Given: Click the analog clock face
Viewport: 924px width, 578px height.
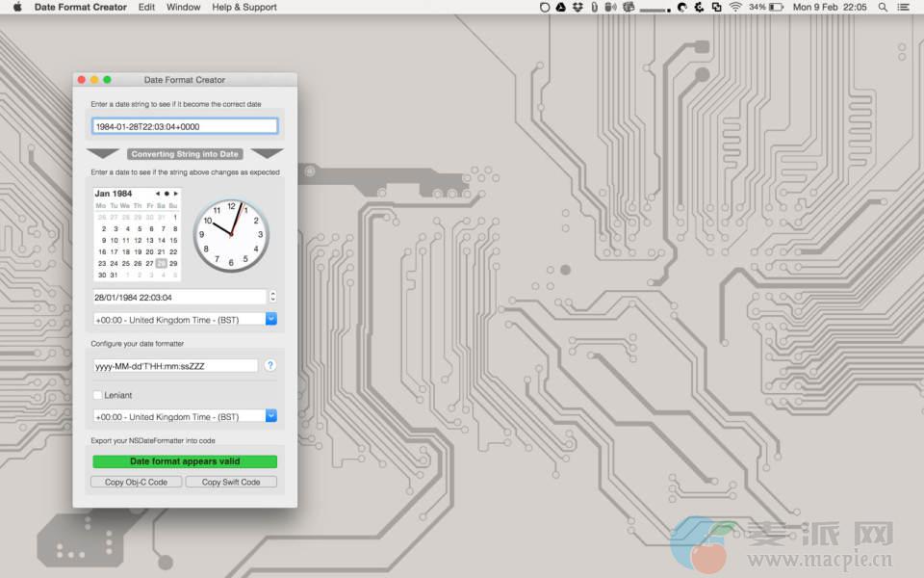Looking at the screenshot, I should (231, 235).
